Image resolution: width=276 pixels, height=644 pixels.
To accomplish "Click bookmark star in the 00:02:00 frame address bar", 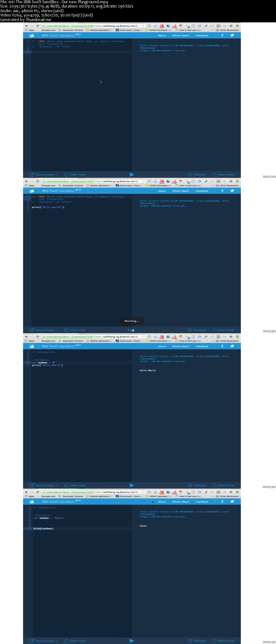I will (143, 26).
